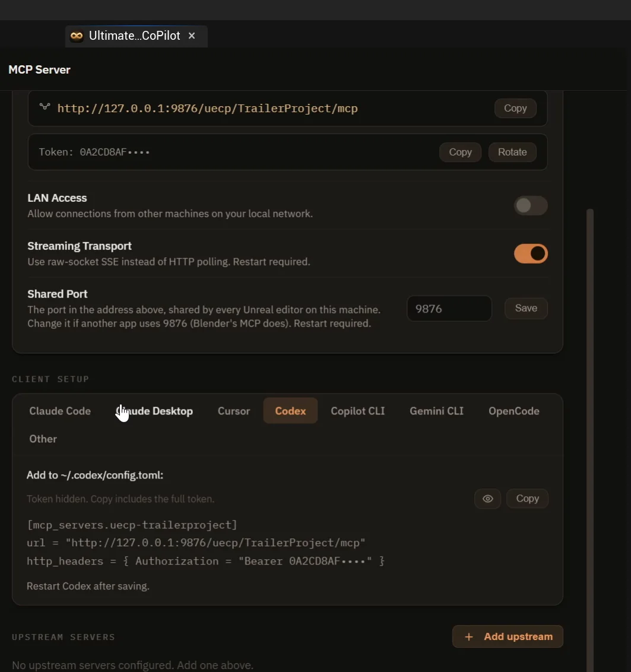Click the MCP server URL text
Viewport: 631px width, 672px height.
coord(208,109)
